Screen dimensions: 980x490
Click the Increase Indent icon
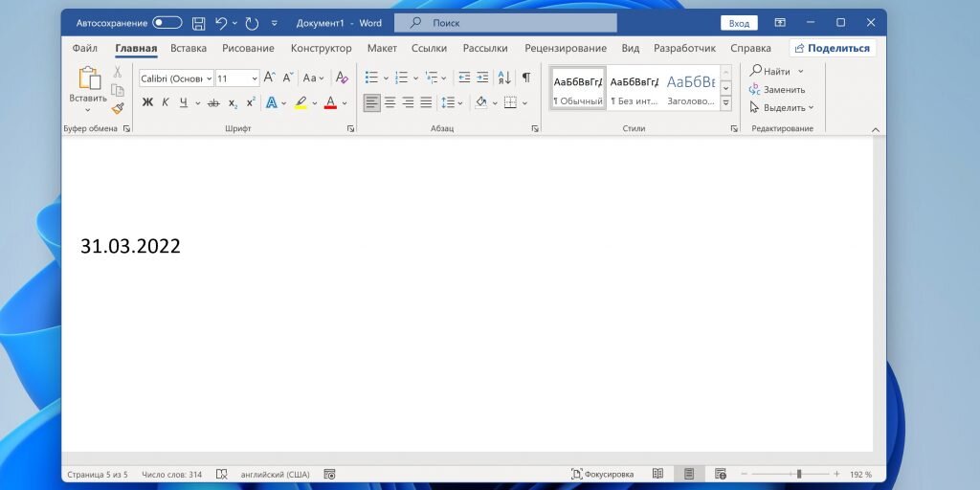(x=482, y=78)
